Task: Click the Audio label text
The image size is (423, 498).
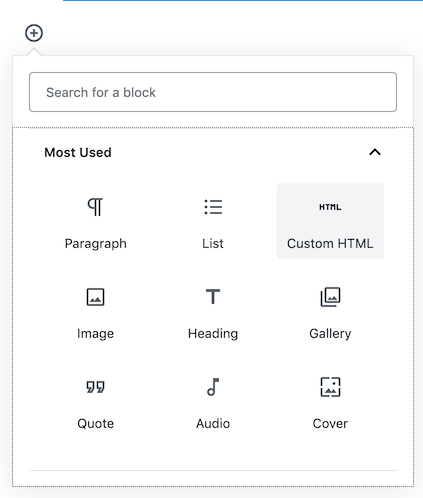Action: click(x=213, y=424)
